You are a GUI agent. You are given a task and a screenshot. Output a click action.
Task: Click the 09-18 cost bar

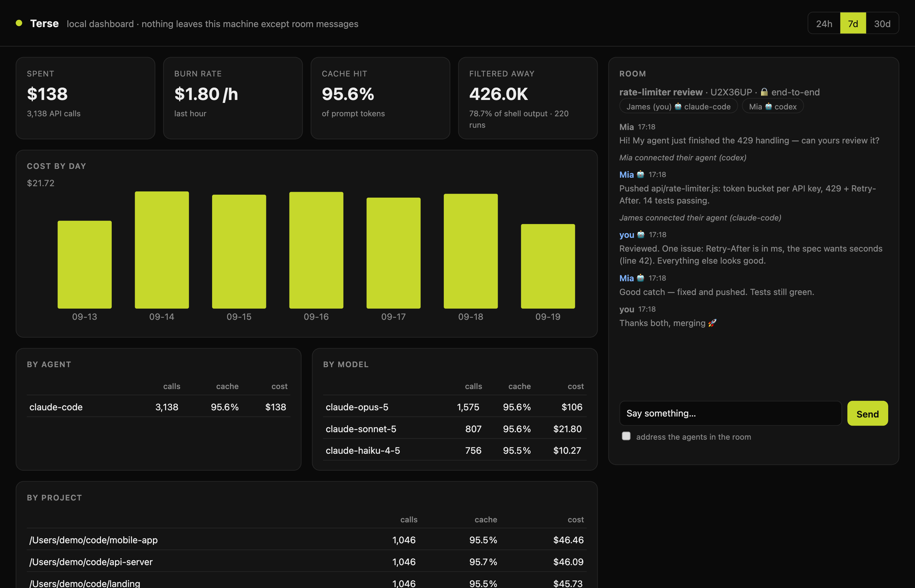471,251
